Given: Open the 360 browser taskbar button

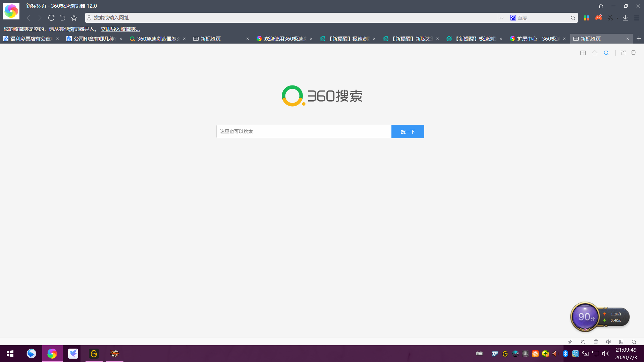Looking at the screenshot, I should coord(52,354).
